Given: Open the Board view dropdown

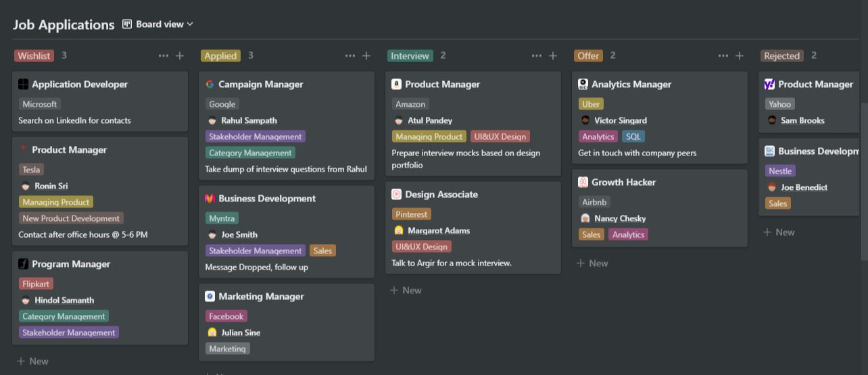Looking at the screenshot, I should coord(158,24).
